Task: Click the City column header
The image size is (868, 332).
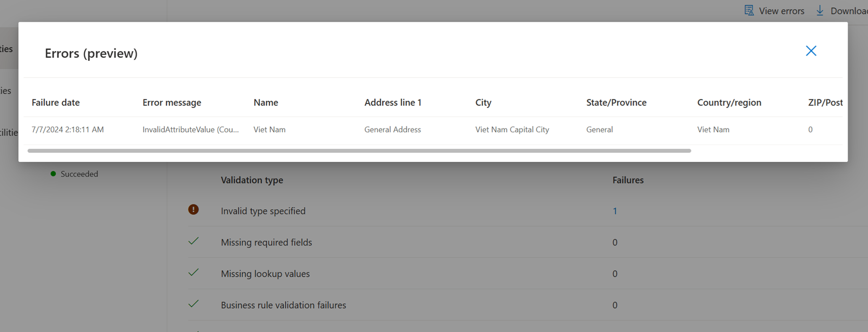Action: tap(483, 103)
